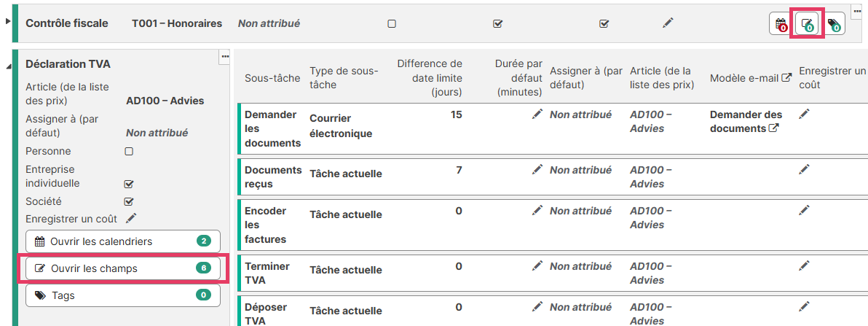The width and height of the screenshot is (868, 326).
Task: Uncheck the Entreprise individuelle checkbox
Action: [x=129, y=184]
